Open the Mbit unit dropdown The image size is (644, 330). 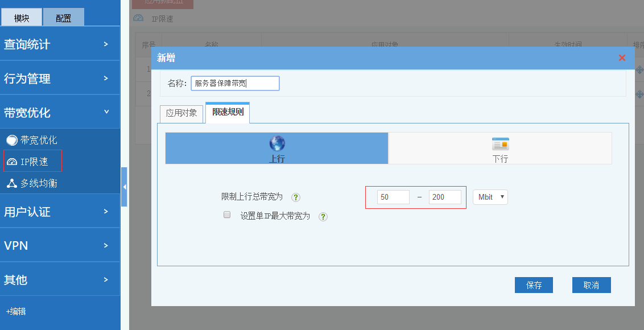click(490, 197)
